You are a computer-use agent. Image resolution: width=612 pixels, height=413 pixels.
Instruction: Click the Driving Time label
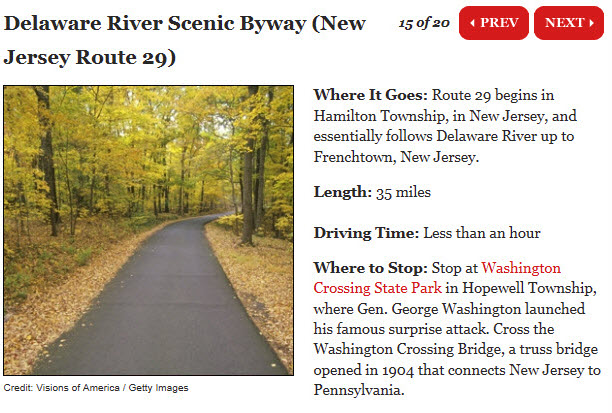click(x=366, y=233)
